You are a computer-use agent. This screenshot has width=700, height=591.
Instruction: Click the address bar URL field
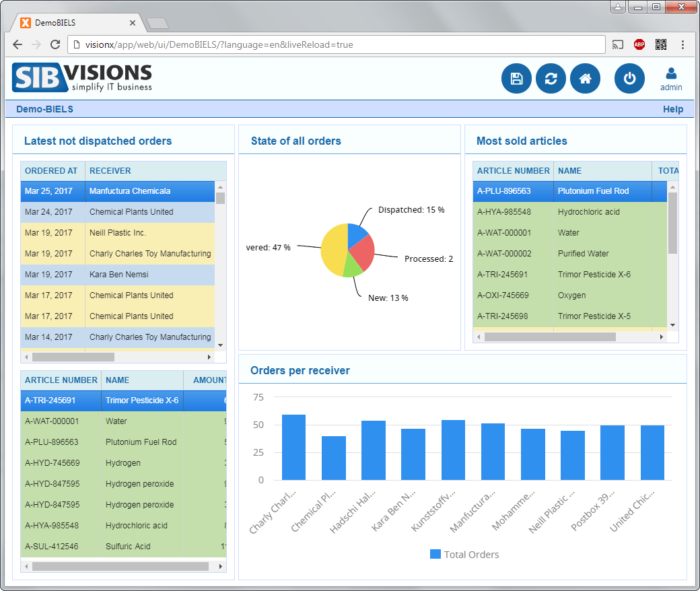[336, 44]
